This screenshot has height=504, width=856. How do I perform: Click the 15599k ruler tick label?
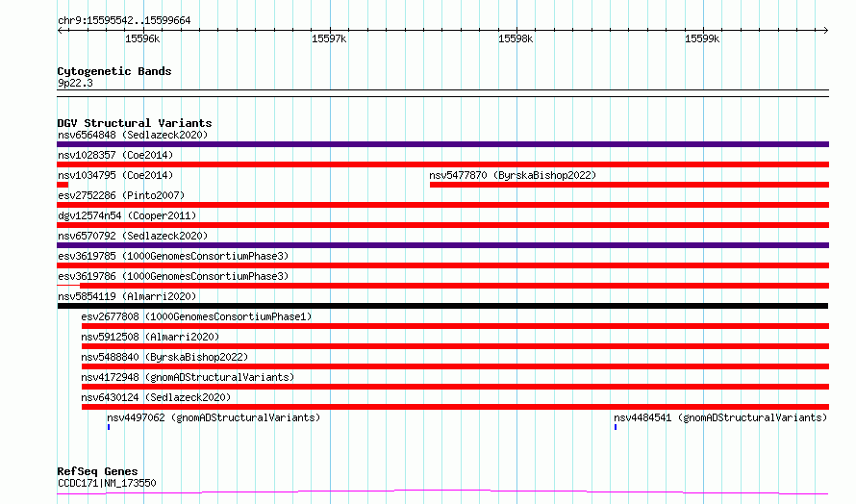pyautogui.click(x=703, y=38)
